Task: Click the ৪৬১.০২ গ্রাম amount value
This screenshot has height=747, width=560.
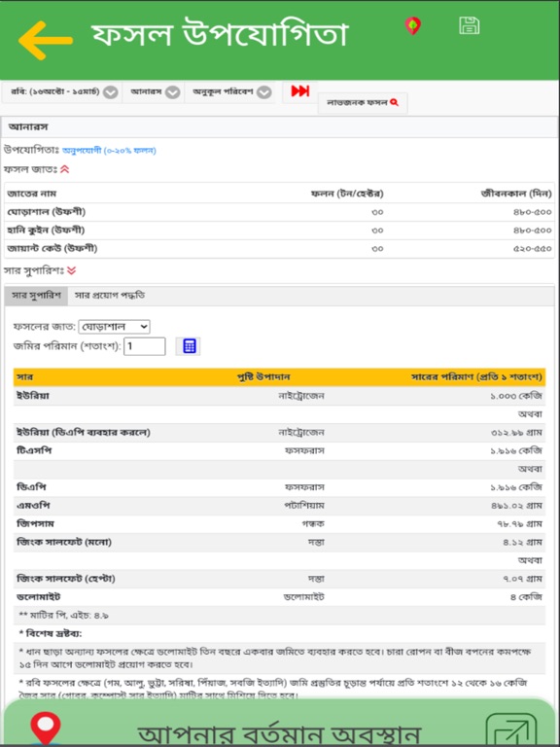Action: [x=517, y=506]
